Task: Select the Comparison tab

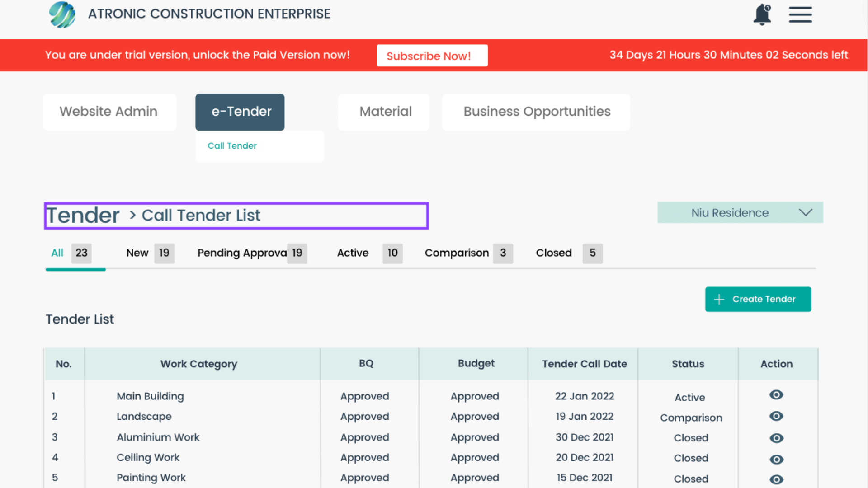Action: click(457, 253)
